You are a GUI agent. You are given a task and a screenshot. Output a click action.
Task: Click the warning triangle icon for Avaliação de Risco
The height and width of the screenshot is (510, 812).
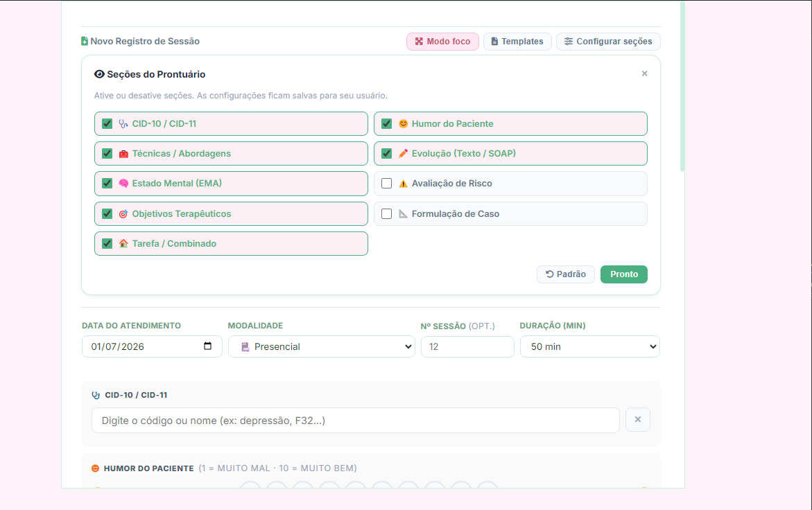403,184
